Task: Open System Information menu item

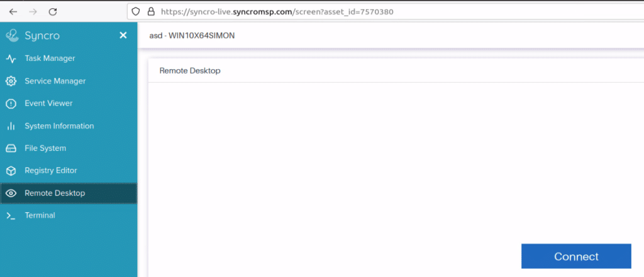Action: click(x=69, y=126)
